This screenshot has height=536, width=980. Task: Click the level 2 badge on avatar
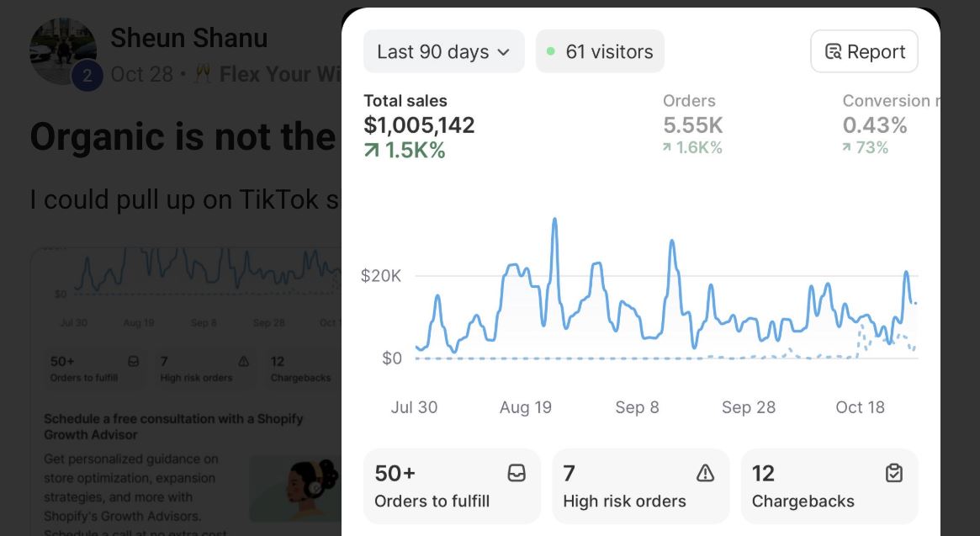coord(87,77)
